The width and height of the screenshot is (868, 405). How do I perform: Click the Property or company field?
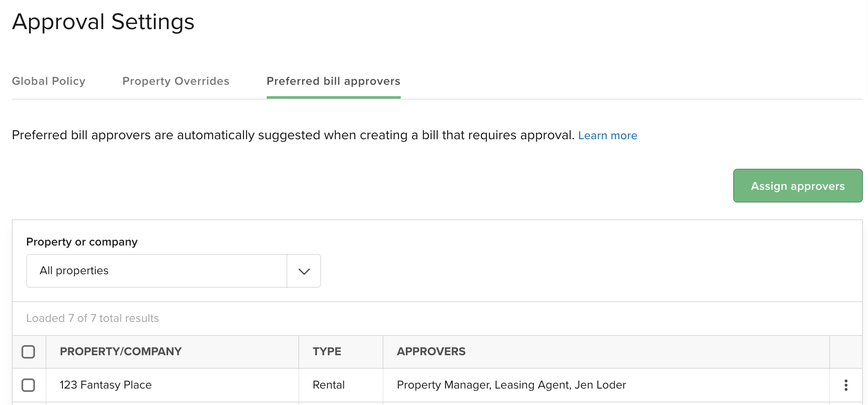click(x=156, y=271)
